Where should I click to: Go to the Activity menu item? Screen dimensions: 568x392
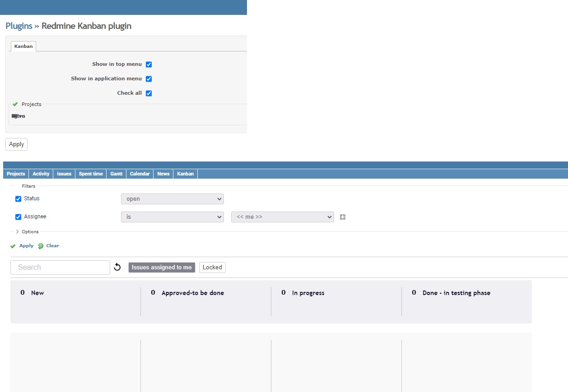[41, 174]
